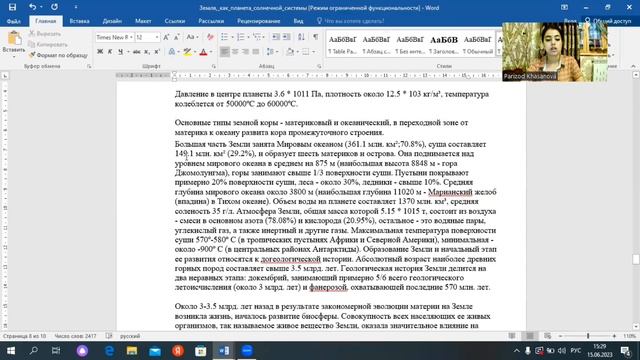
Task: Apply red font color
Action: pos(203,52)
